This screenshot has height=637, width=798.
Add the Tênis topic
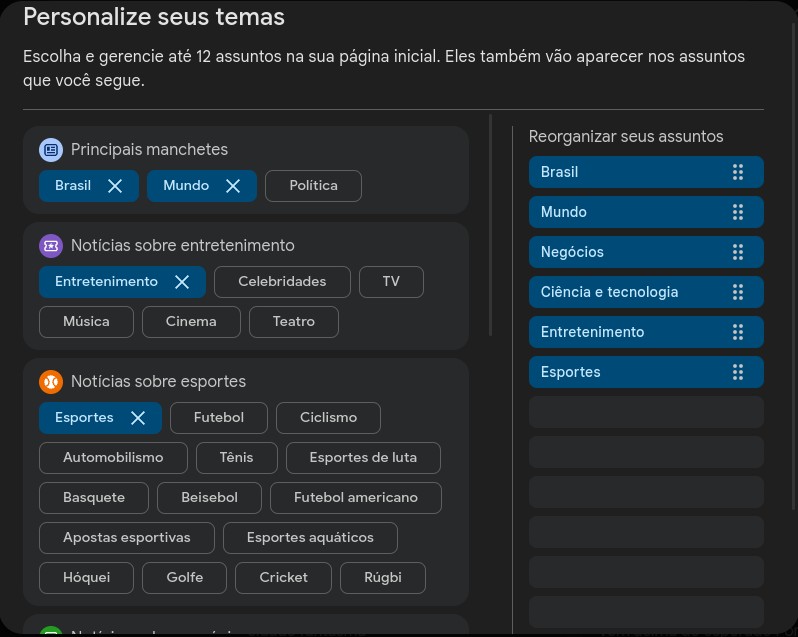tap(236, 458)
